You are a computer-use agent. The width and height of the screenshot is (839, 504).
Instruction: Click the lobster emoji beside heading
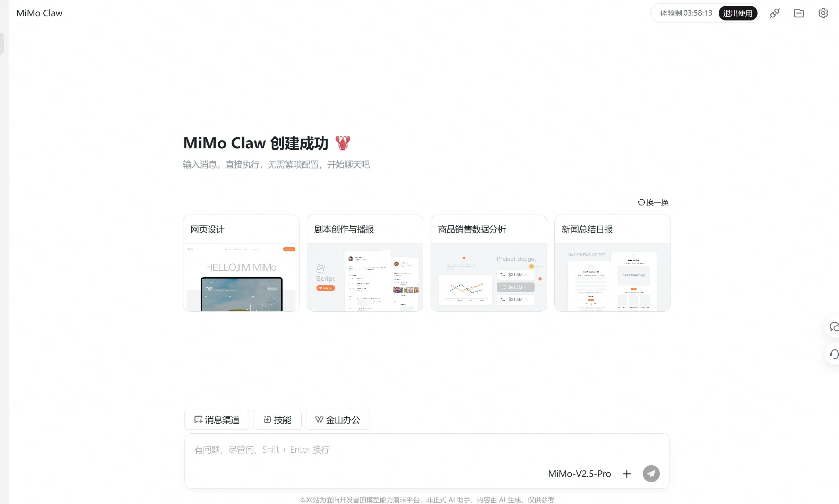343,143
